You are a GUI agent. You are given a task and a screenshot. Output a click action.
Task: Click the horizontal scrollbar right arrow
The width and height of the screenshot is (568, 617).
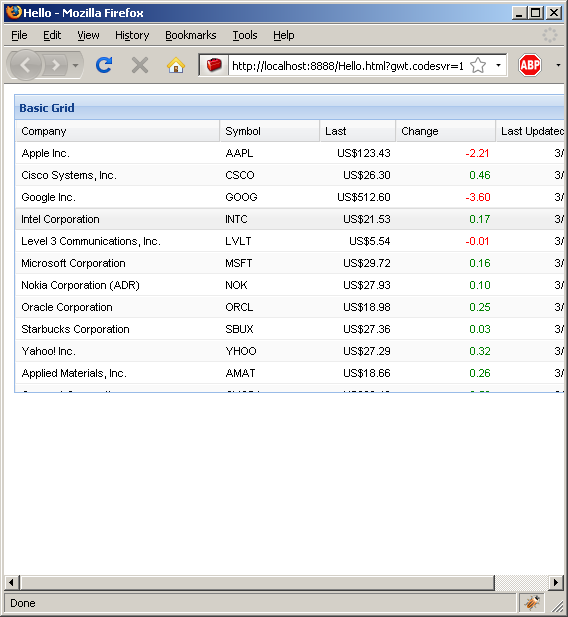556,582
